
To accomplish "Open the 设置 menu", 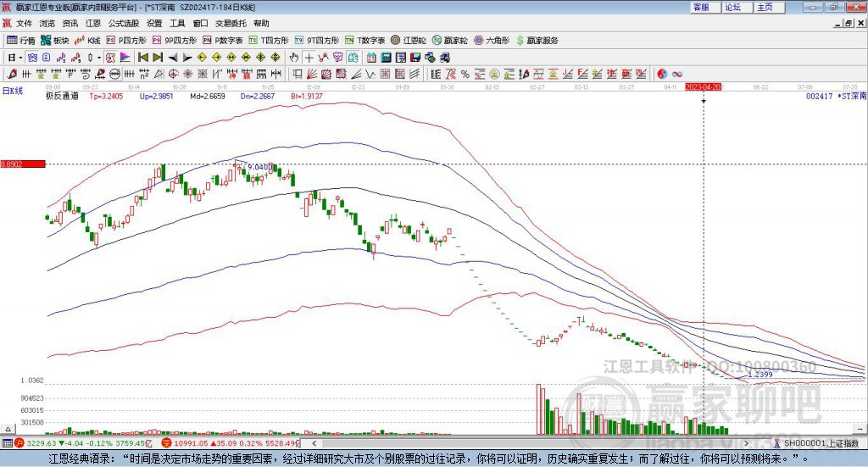I will click(x=154, y=23).
